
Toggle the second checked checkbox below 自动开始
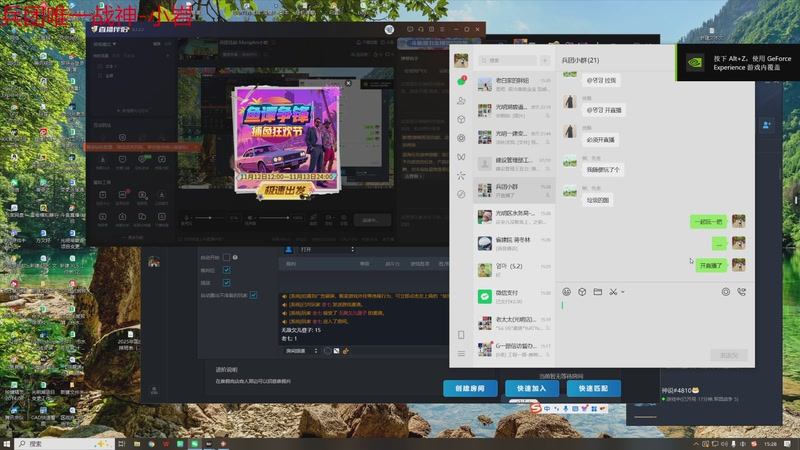[x=227, y=270]
